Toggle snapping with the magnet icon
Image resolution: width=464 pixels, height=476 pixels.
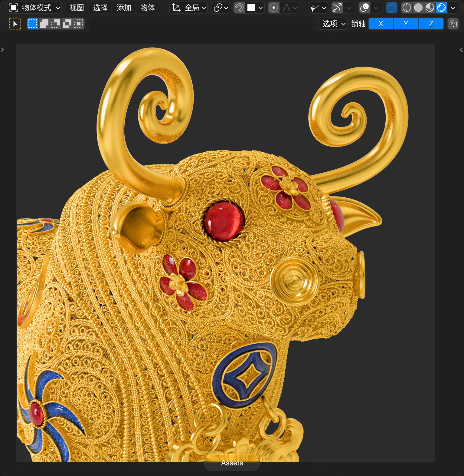coord(239,8)
